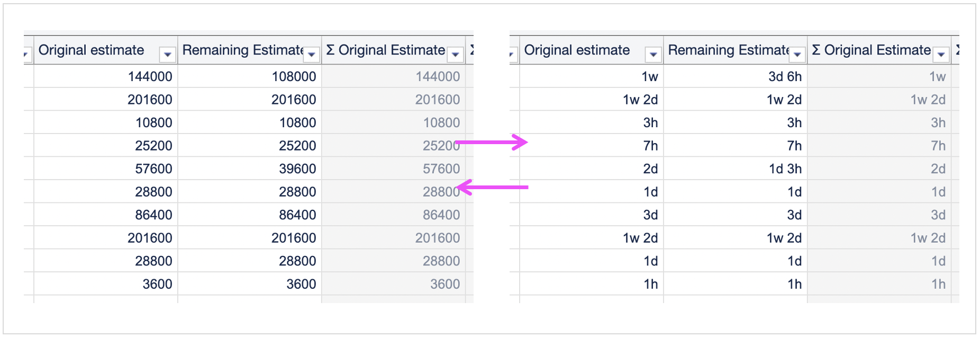Open the Original estimate filter dropdown on left table
The width and height of the screenshot is (980, 337).
(167, 54)
